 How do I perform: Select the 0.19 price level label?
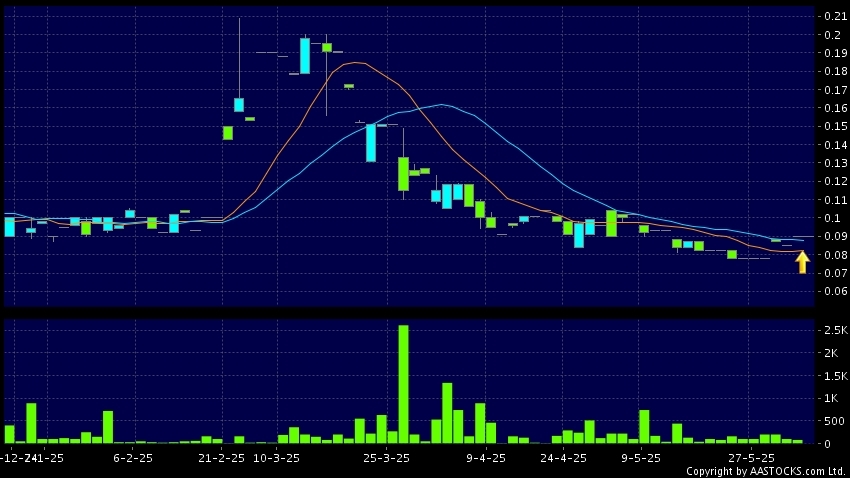[x=835, y=53]
